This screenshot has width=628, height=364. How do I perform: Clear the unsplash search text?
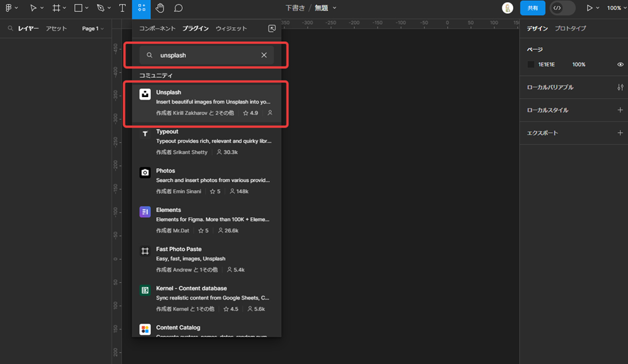(264, 55)
